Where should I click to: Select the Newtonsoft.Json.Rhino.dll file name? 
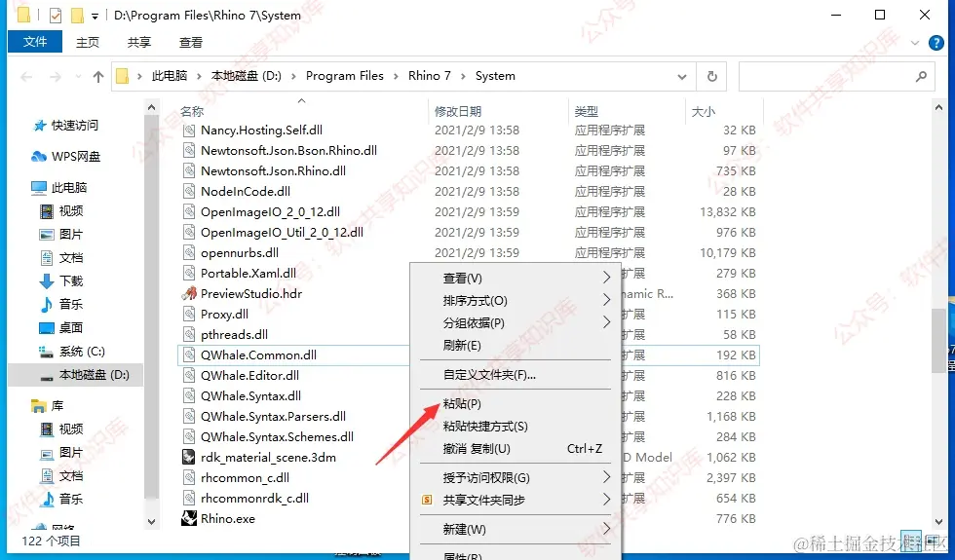274,171
